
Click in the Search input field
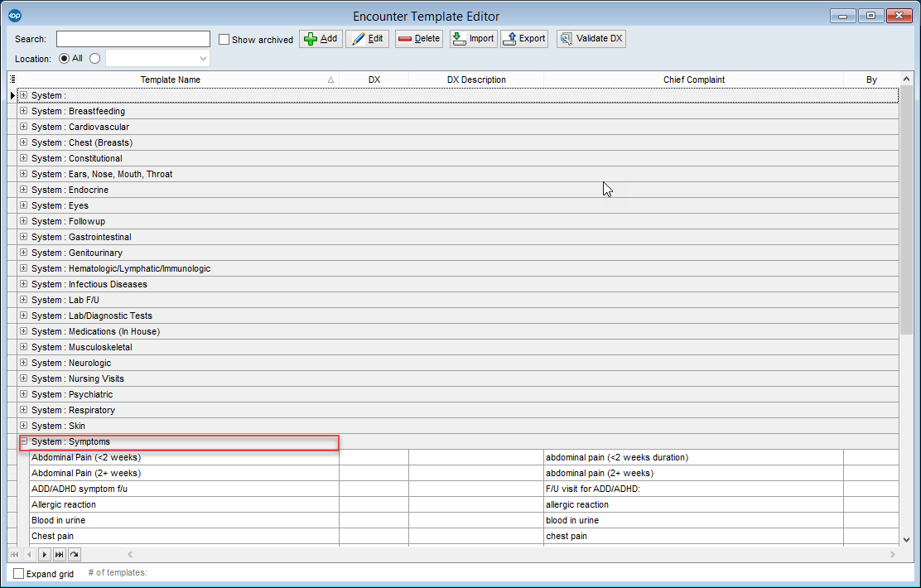click(x=133, y=39)
